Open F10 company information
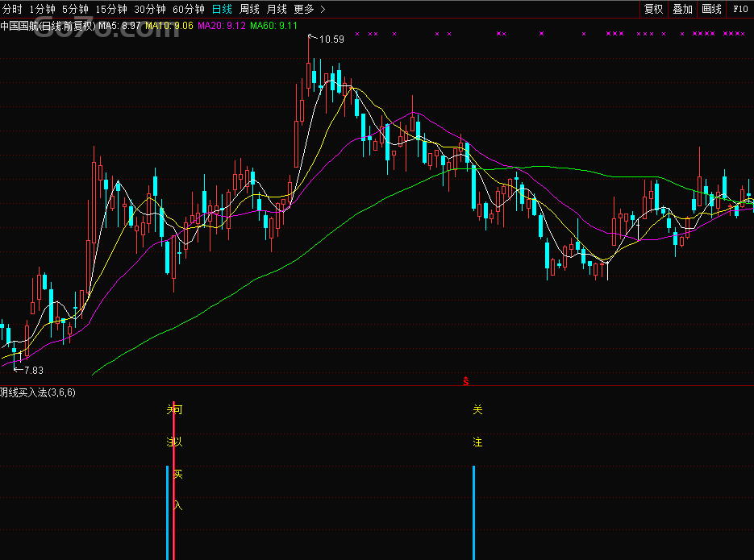754x560 pixels. (x=740, y=10)
